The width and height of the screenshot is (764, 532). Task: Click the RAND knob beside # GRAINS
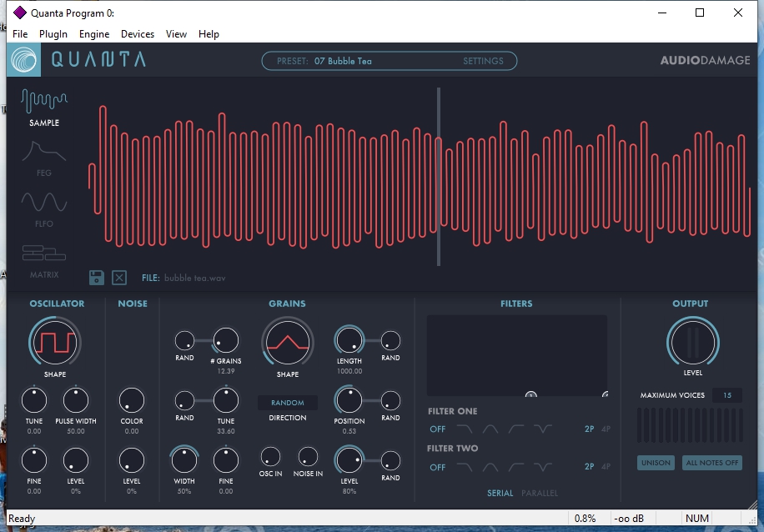[184, 340]
